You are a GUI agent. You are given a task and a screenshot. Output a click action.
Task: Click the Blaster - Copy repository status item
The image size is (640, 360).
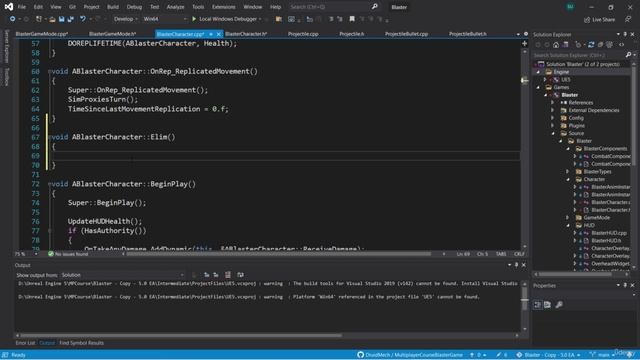(x=549, y=355)
